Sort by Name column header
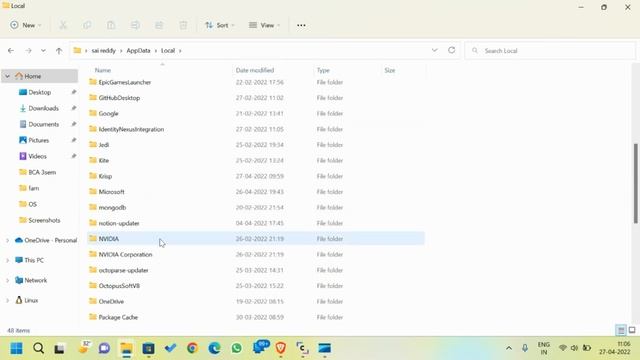 (102, 70)
